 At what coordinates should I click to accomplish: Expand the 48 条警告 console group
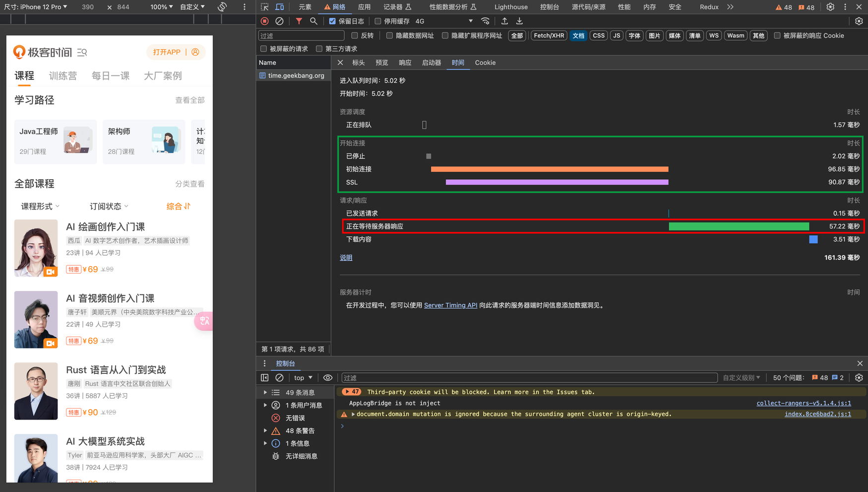click(x=265, y=431)
